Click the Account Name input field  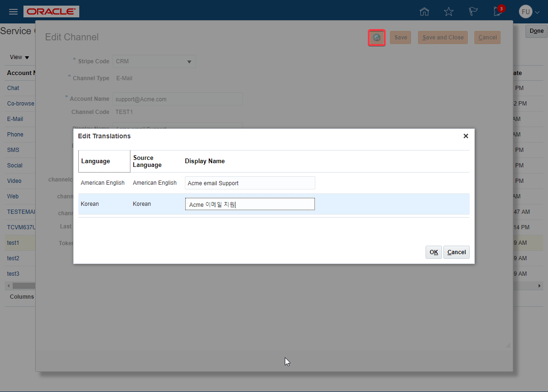click(177, 99)
